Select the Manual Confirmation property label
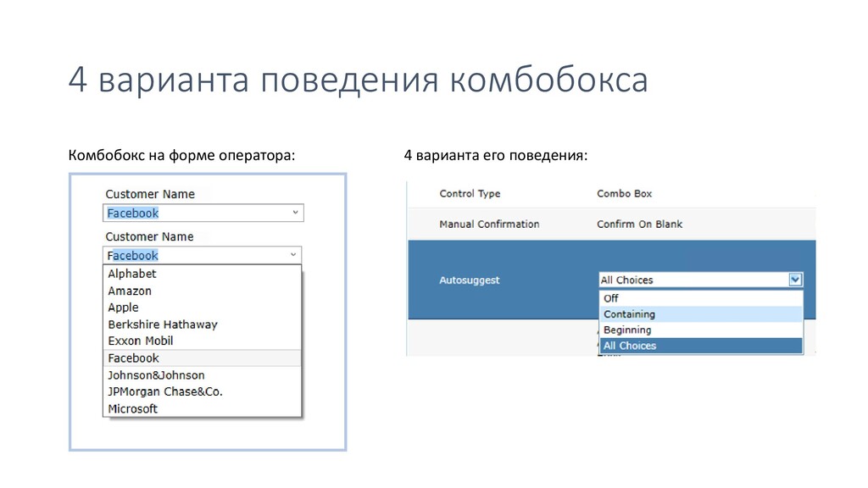The image size is (868, 488). [489, 224]
